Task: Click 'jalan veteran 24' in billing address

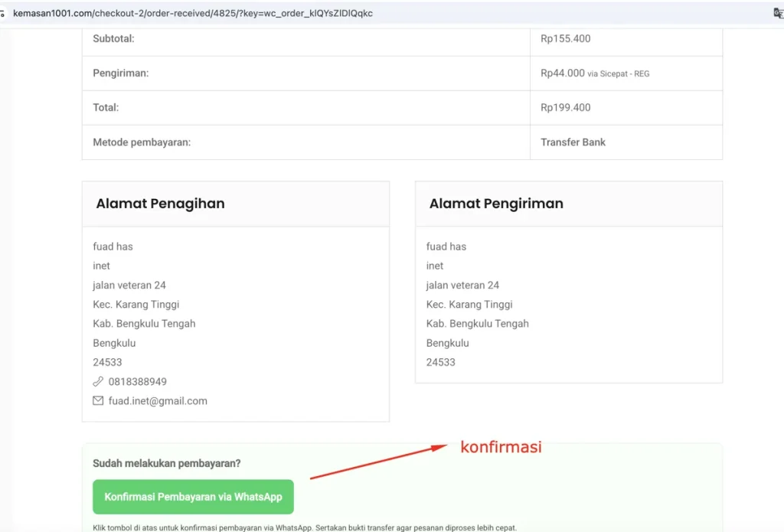Action: (129, 285)
